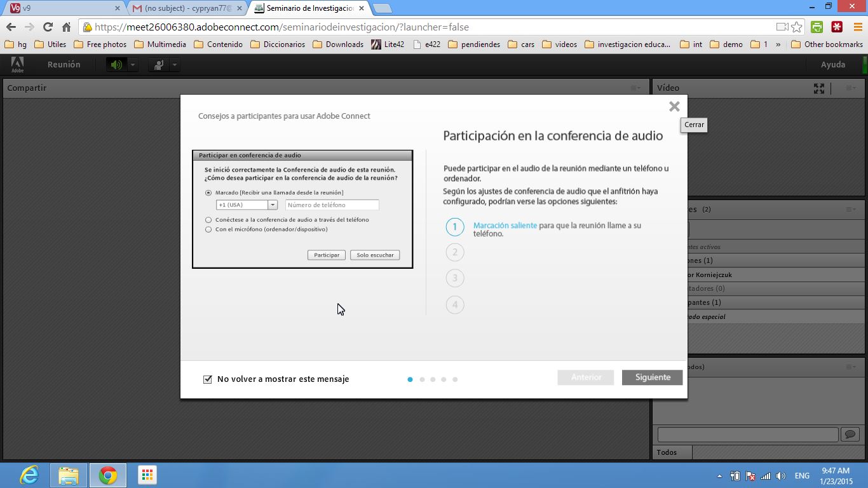Go to fifth page indicator dot
The image size is (868, 488).
point(455,379)
